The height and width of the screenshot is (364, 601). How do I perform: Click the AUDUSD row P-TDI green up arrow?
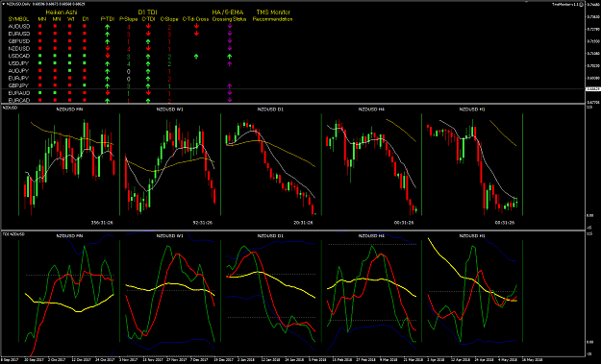[x=108, y=27]
